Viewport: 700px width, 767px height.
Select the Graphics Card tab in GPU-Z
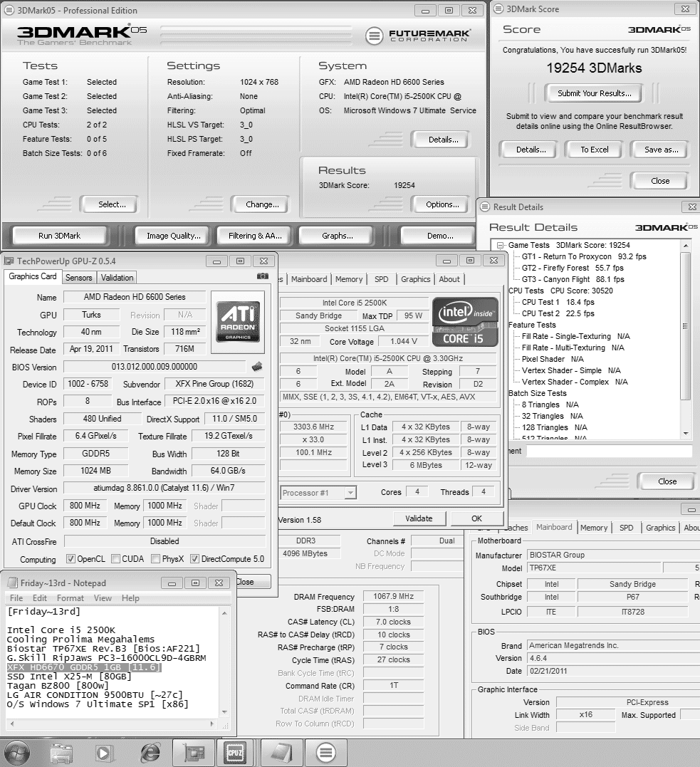32,276
